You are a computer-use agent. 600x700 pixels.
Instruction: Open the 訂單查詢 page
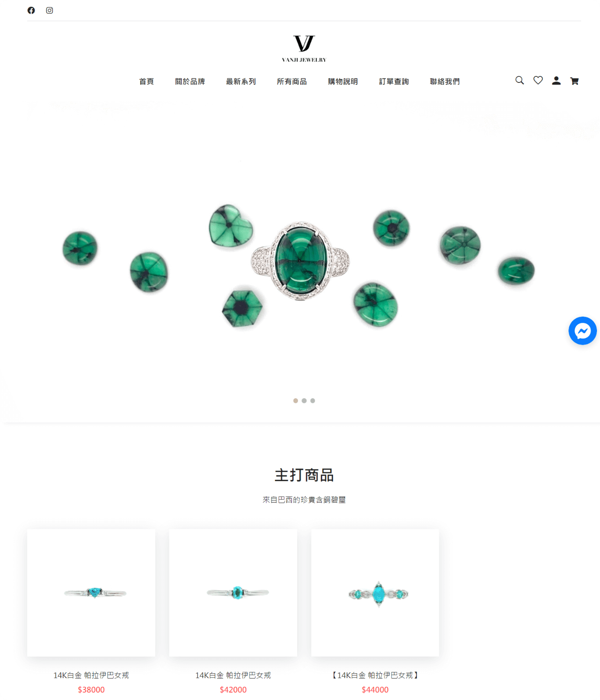coord(394,82)
